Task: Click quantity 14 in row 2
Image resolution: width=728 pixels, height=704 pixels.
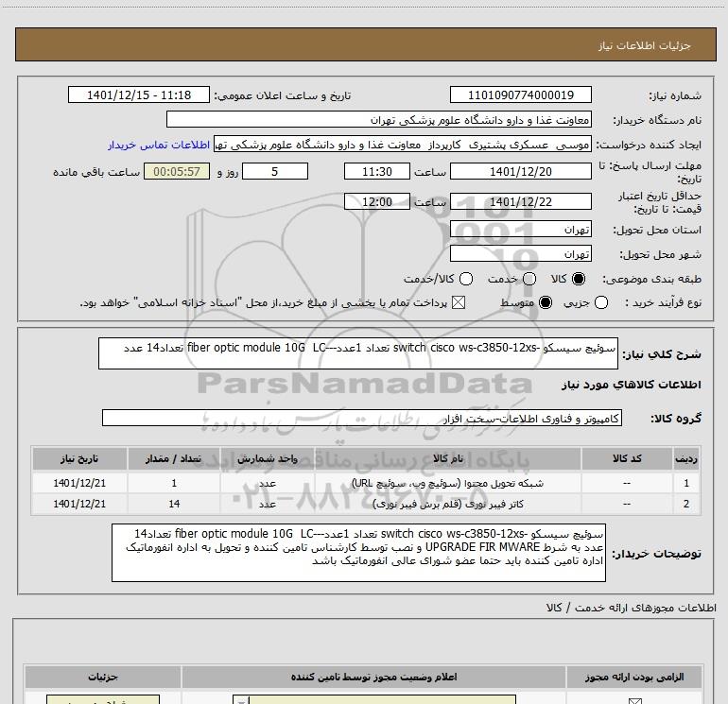Action: [174, 504]
